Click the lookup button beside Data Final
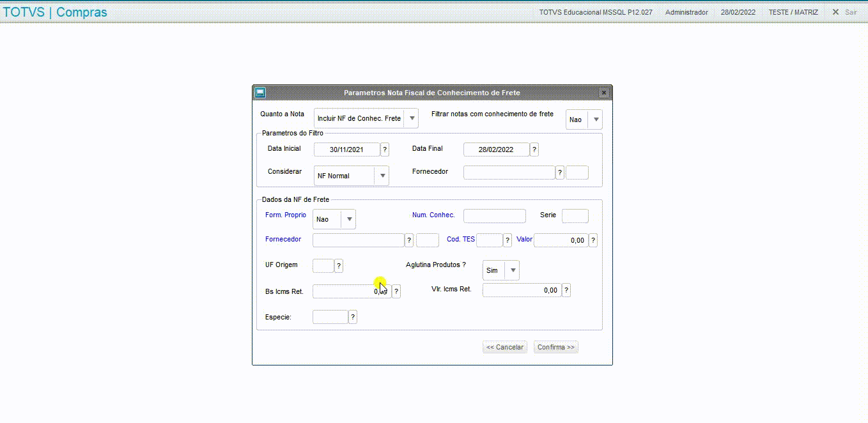Screen dimensions: 868x423 point(534,150)
